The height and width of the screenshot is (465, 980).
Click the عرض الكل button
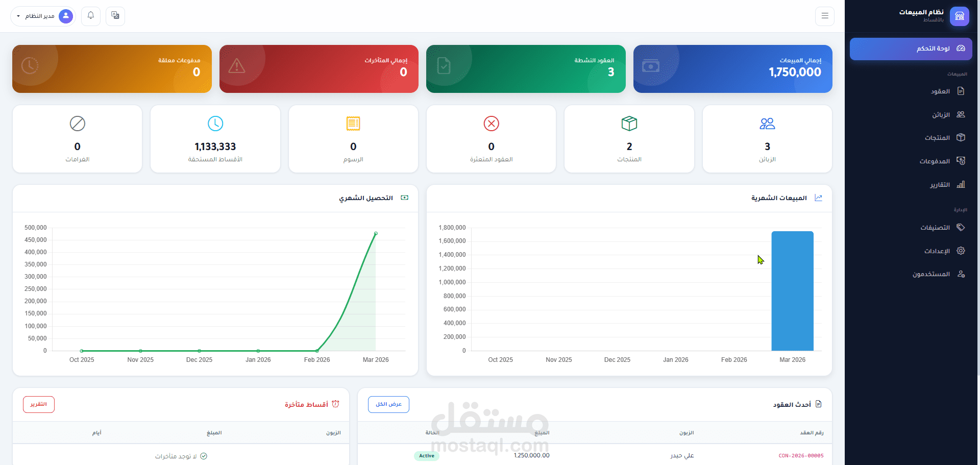click(x=388, y=404)
